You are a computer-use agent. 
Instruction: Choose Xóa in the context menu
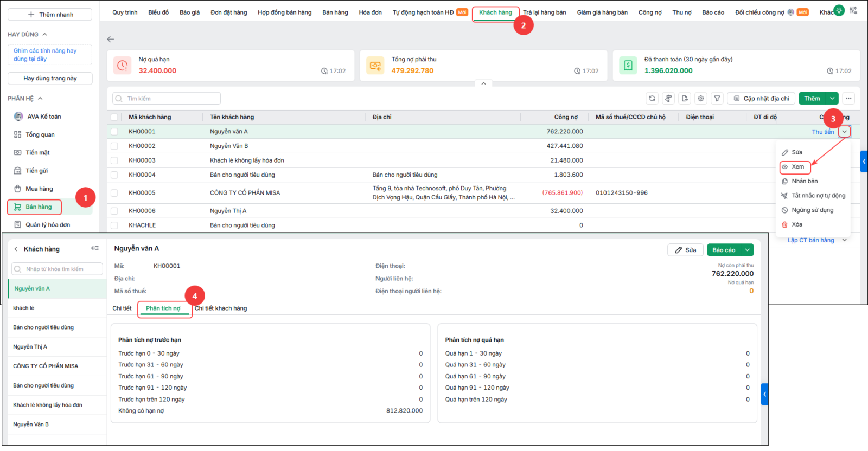pyautogui.click(x=796, y=224)
